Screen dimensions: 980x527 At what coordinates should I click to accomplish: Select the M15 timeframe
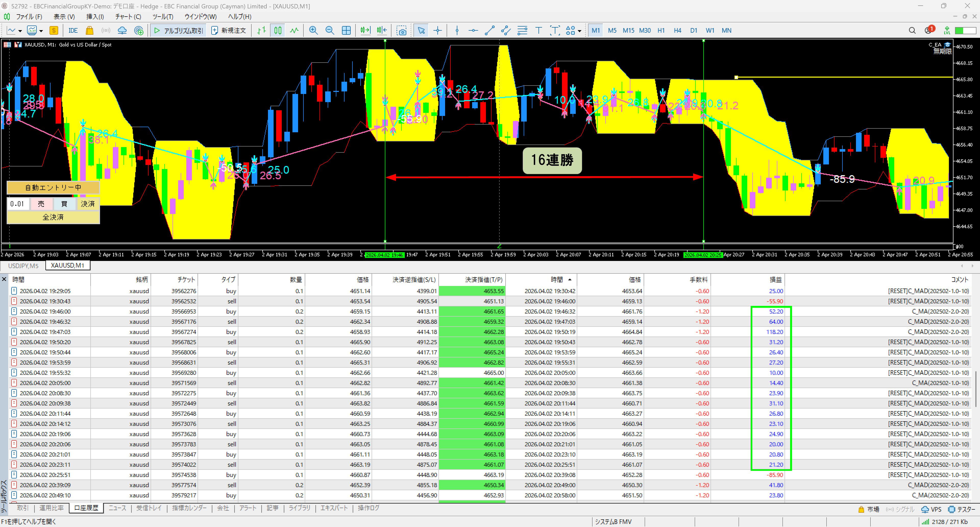[628, 30]
